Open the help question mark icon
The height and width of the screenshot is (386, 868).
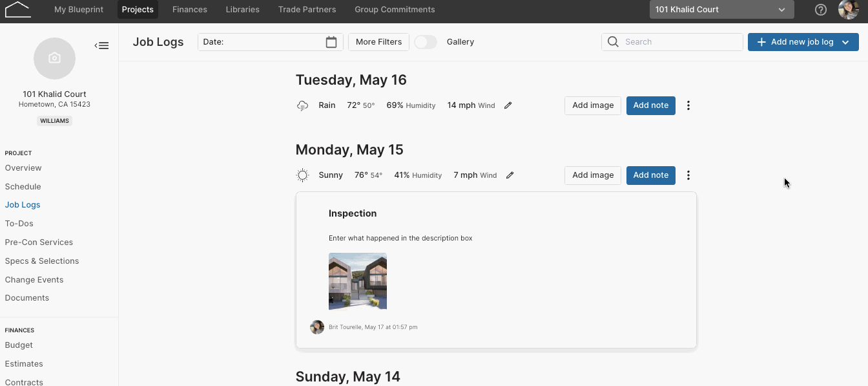821,10
